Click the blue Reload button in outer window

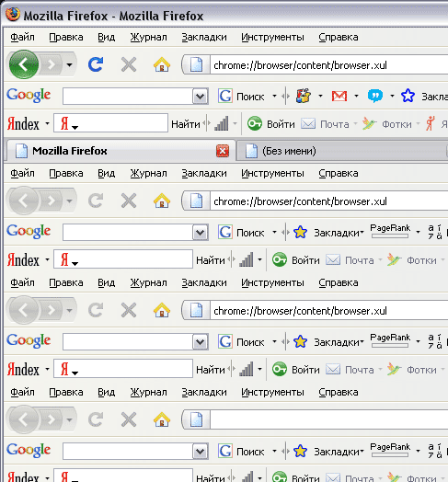(96, 64)
